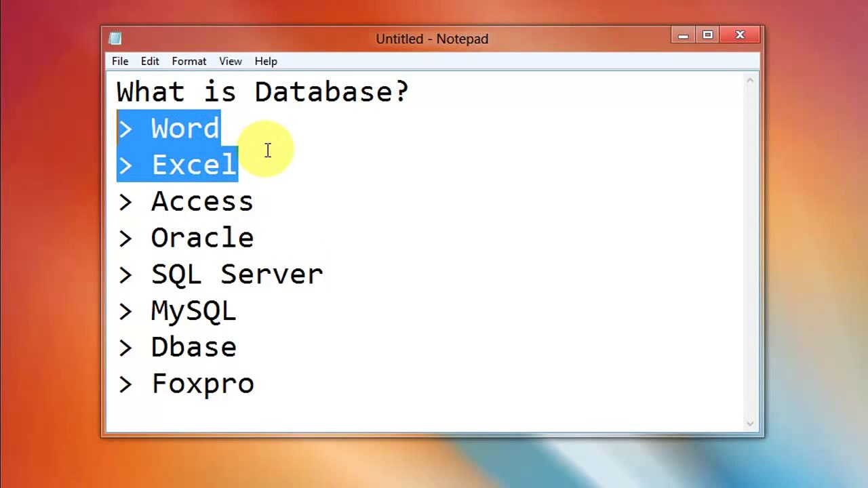Open the Help menu
This screenshot has width=868, height=488.
click(266, 61)
